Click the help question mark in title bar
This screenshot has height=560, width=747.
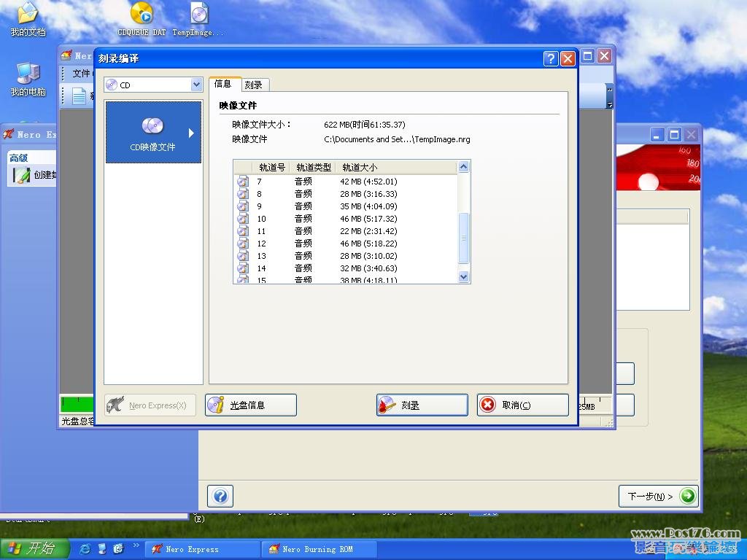tap(551, 58)
